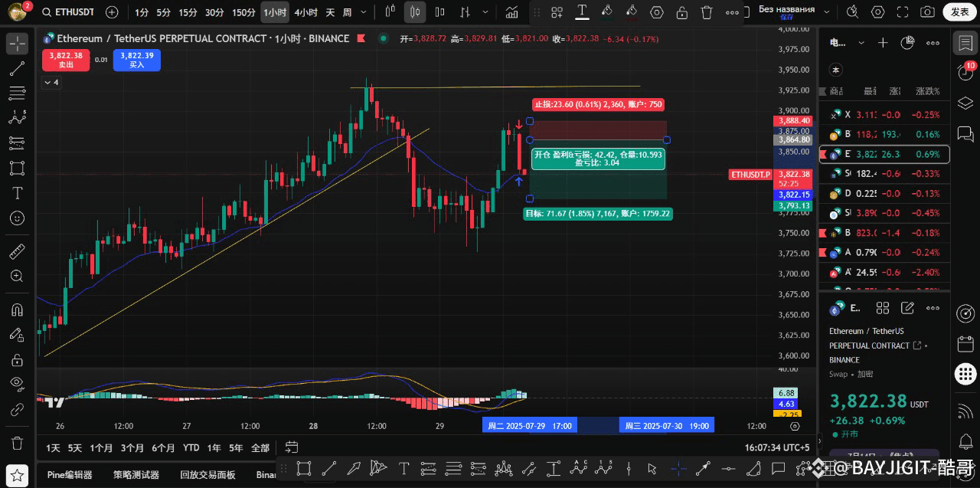Screen dimensions: 980x488
Task: Click the chart scale settings icon near time axis
Action: coord(795,426)
